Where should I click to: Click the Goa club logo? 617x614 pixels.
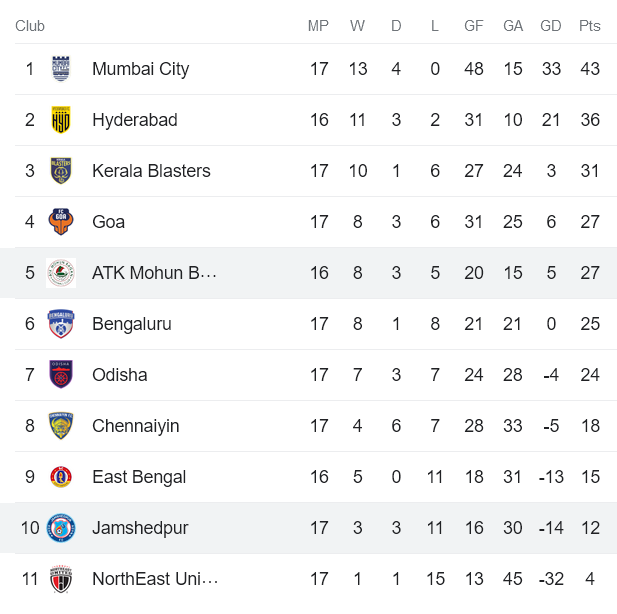pyautogui.click(x=61, y=222)
